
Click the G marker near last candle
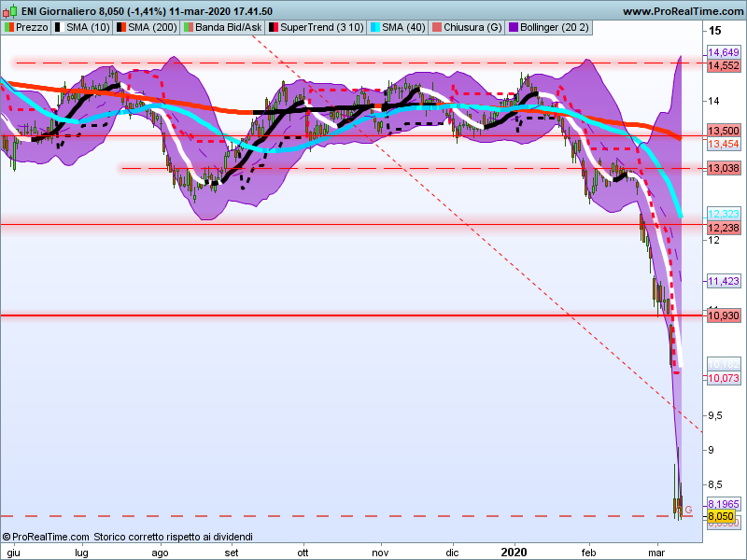688,510
